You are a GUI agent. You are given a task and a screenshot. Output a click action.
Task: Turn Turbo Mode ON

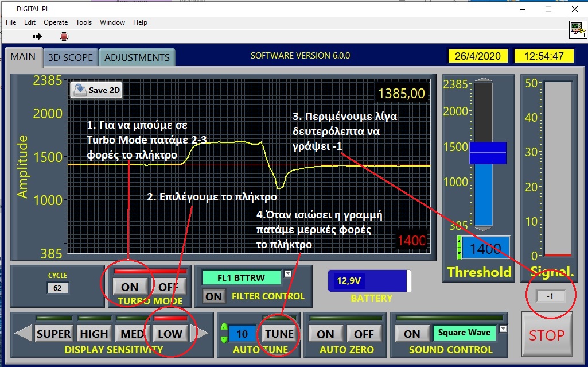click(130, 286)
